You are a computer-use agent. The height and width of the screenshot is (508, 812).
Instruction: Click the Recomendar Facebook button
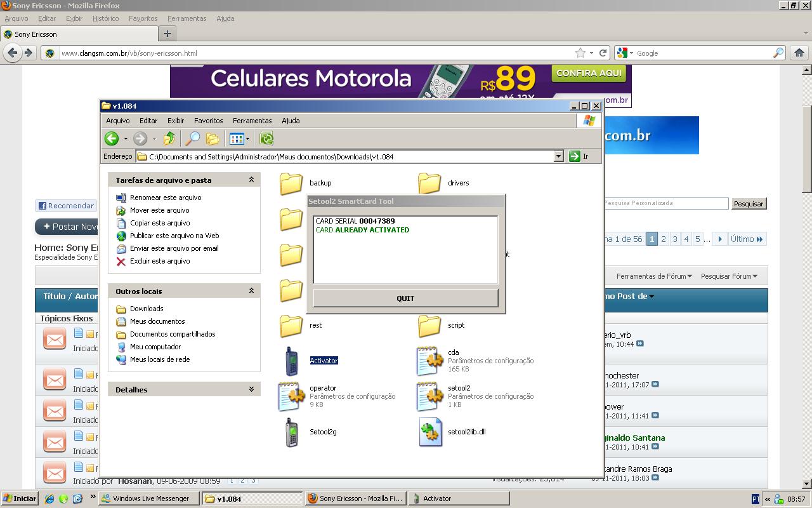tap(66, 206)
